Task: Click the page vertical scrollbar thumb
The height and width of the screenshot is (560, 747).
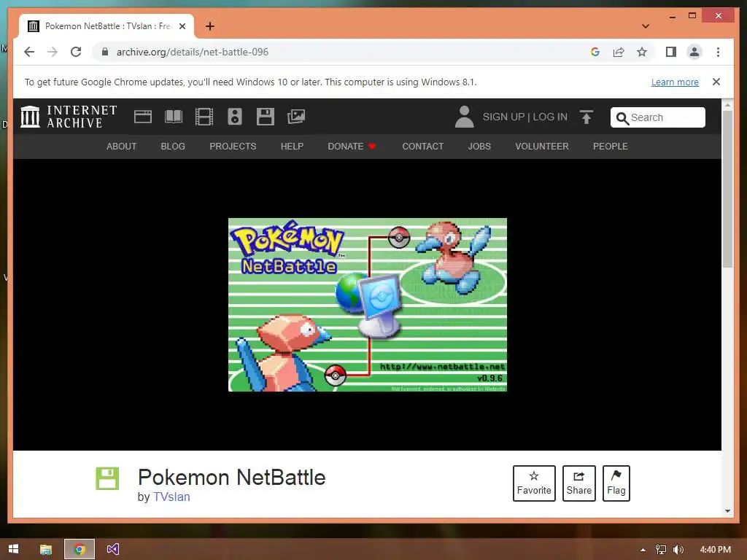Action: tap(727, 189)
